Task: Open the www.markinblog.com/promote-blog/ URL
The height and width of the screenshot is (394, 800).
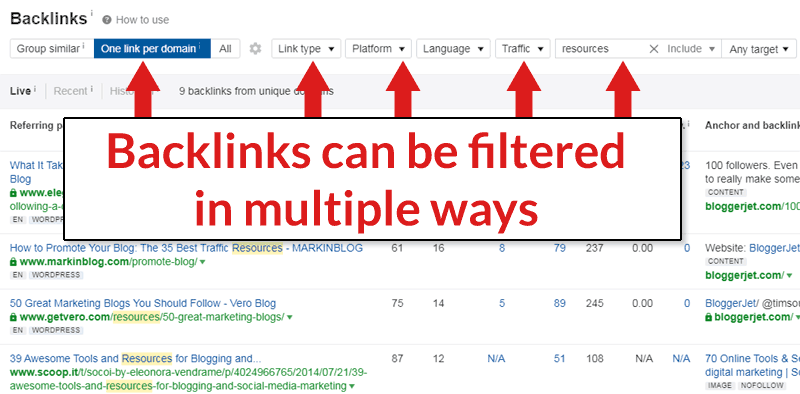Action: pos(108,262)
